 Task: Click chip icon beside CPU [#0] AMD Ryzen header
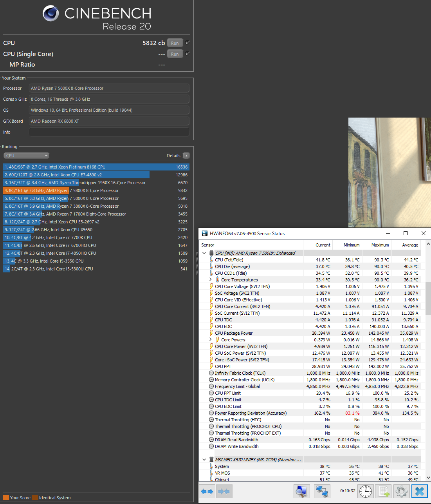[x=211, y=253]
